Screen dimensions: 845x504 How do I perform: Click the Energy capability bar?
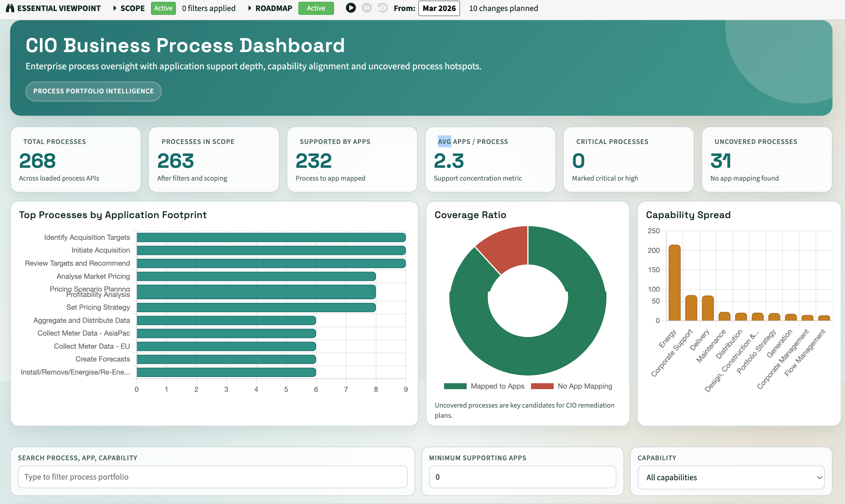pyautogui.click(x=674, y=283)
